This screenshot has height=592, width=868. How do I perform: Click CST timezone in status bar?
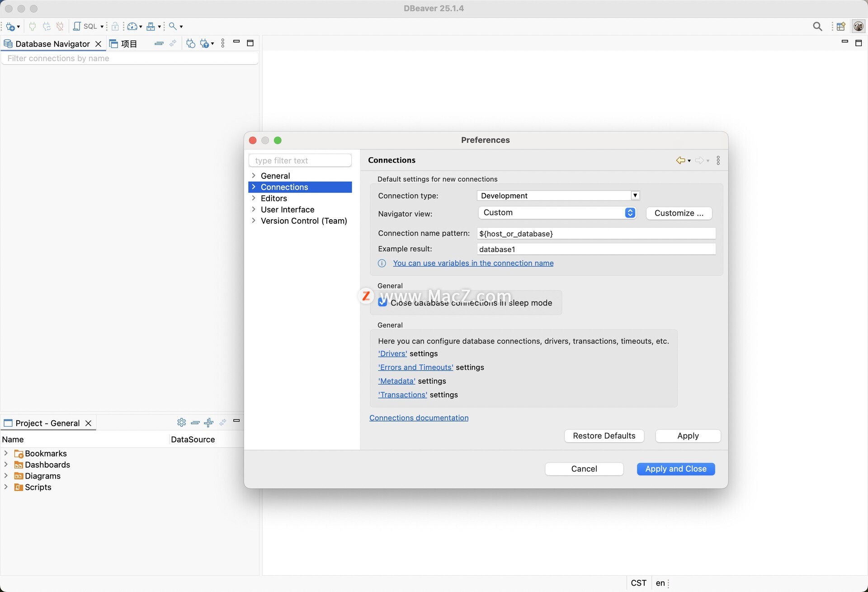[638, 583]
